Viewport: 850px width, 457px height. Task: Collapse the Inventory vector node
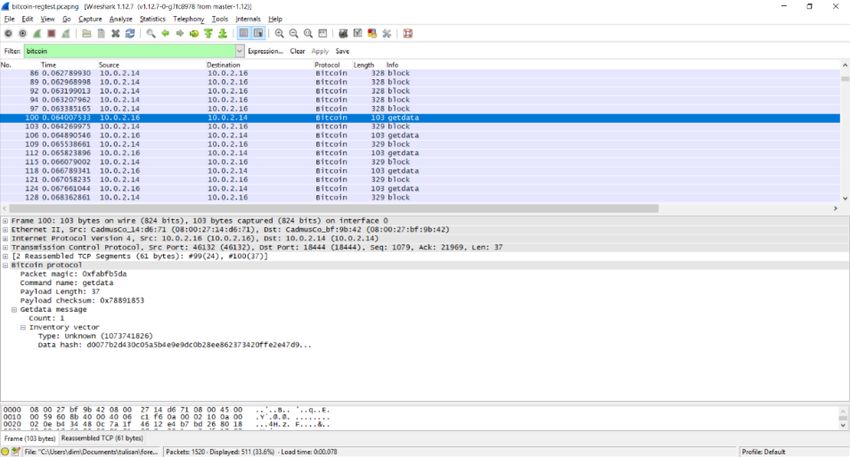23,327
